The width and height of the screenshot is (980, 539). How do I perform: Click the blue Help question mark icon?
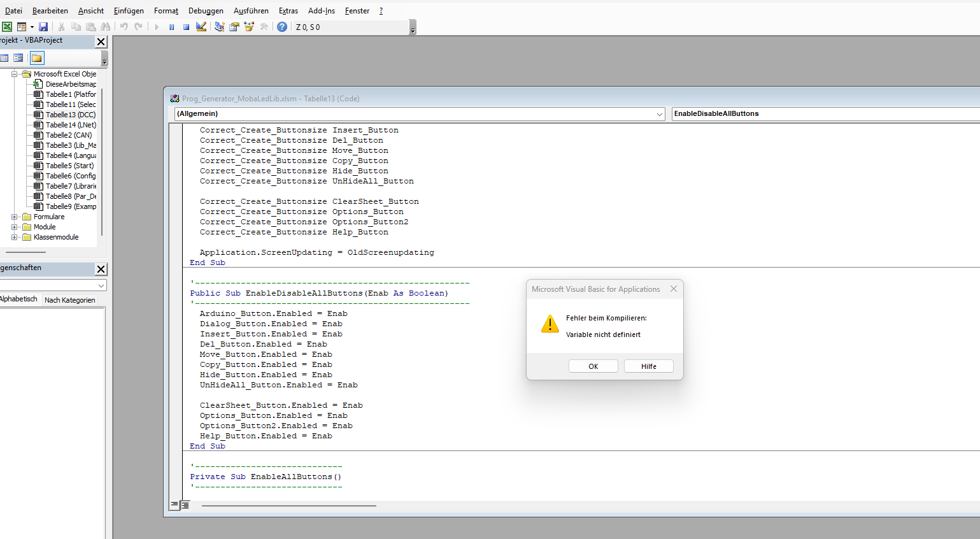point(282,27)
